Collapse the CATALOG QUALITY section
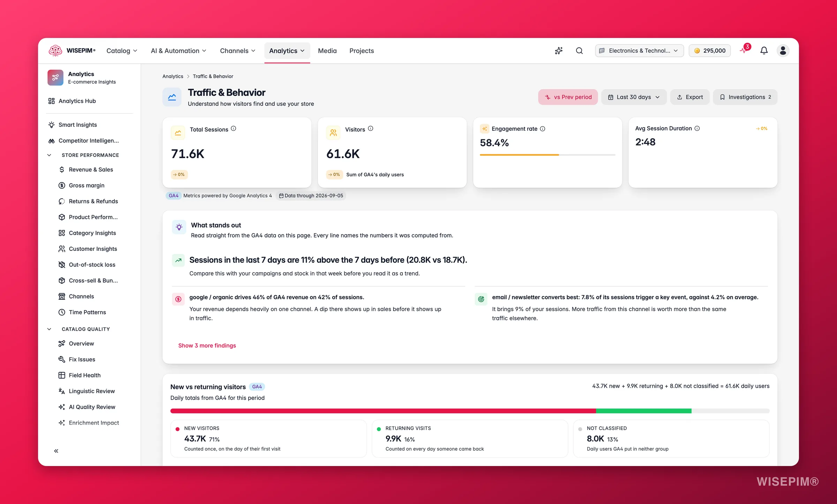 (x=49, y=329)
